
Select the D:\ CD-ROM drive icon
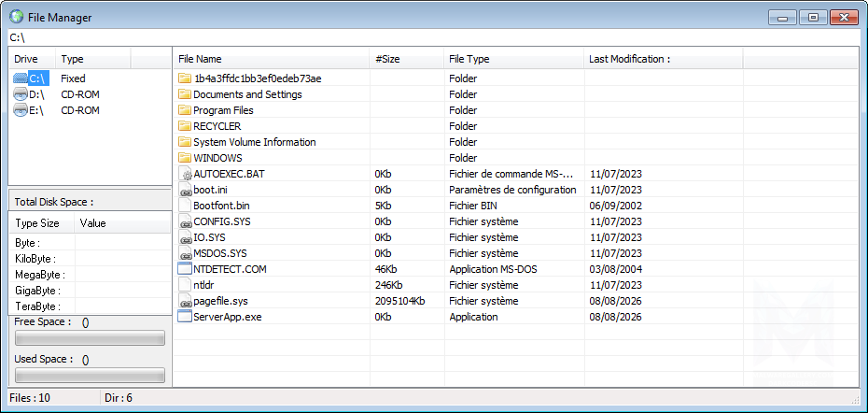point(20,94)
